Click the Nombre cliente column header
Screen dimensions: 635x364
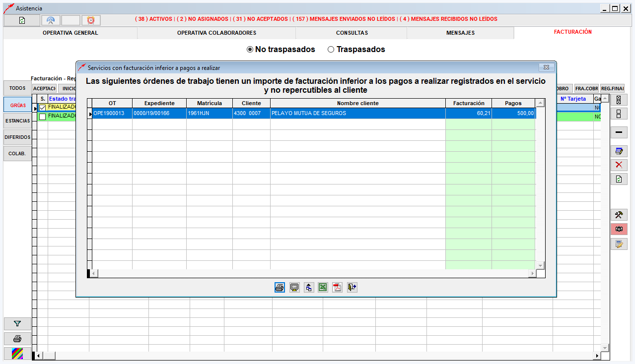357,103
